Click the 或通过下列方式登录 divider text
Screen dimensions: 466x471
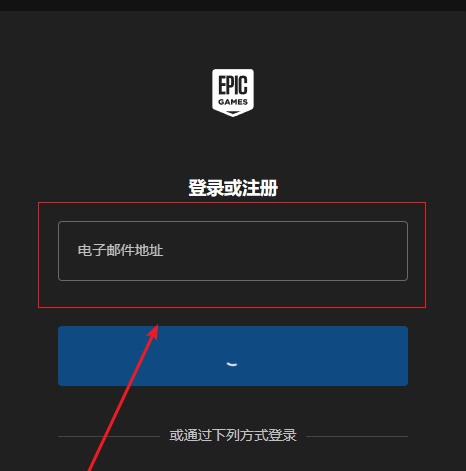pos(233,435)
